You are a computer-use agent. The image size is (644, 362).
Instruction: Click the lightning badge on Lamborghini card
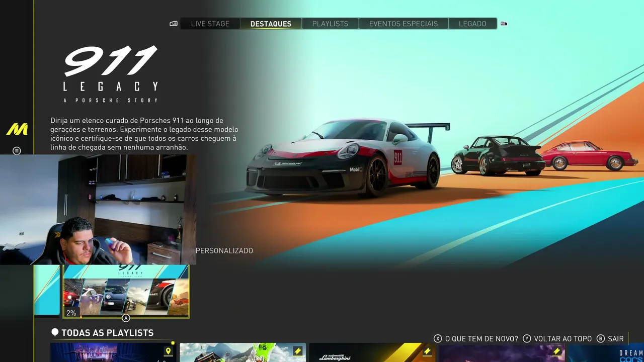coord(427,351)
